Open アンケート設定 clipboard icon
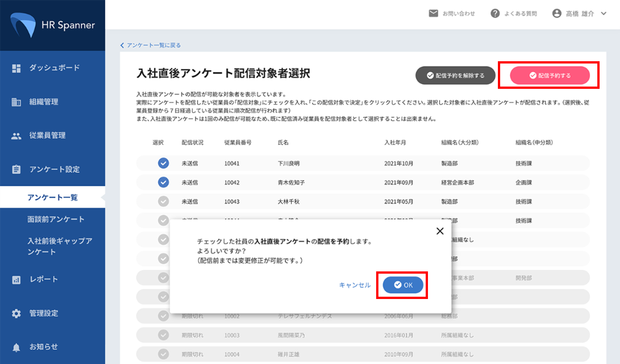This screenshot has width=620, height=364. click(x=16, y=170)
